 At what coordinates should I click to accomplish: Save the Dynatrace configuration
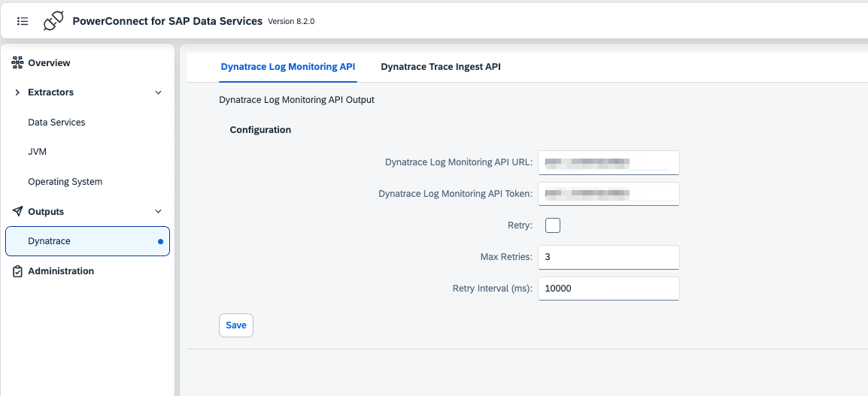235,325
